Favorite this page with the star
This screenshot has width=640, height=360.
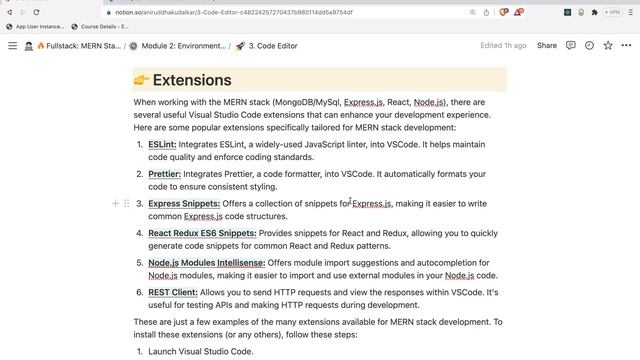[608, 45]
